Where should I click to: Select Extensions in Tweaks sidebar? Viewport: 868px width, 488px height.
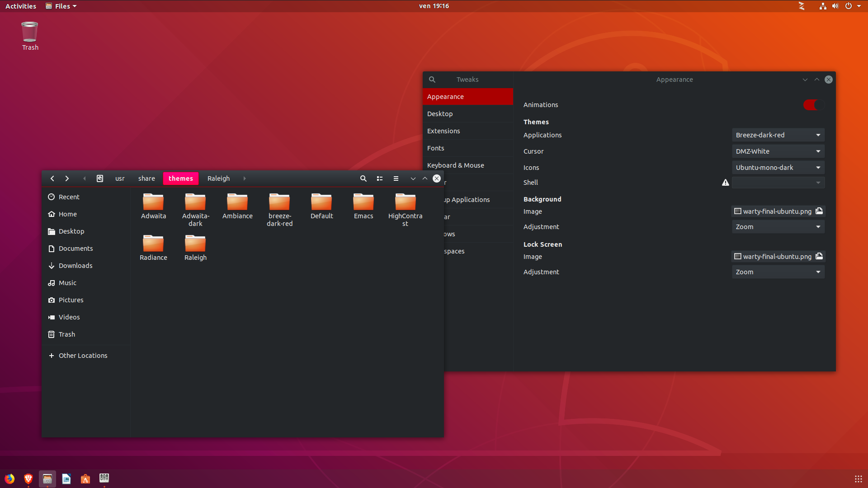(x=468, y=131)
